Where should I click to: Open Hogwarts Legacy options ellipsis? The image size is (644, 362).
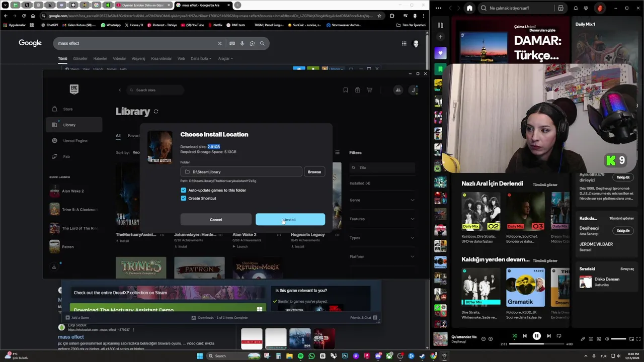[337, 235]
